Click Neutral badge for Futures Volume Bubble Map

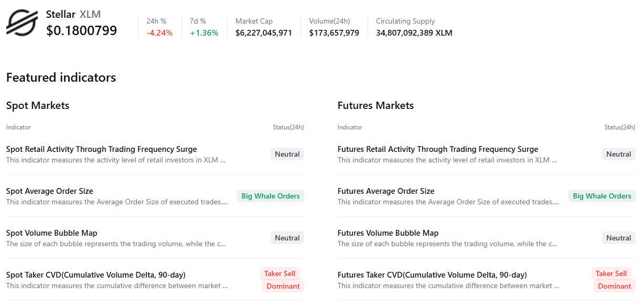619,238
